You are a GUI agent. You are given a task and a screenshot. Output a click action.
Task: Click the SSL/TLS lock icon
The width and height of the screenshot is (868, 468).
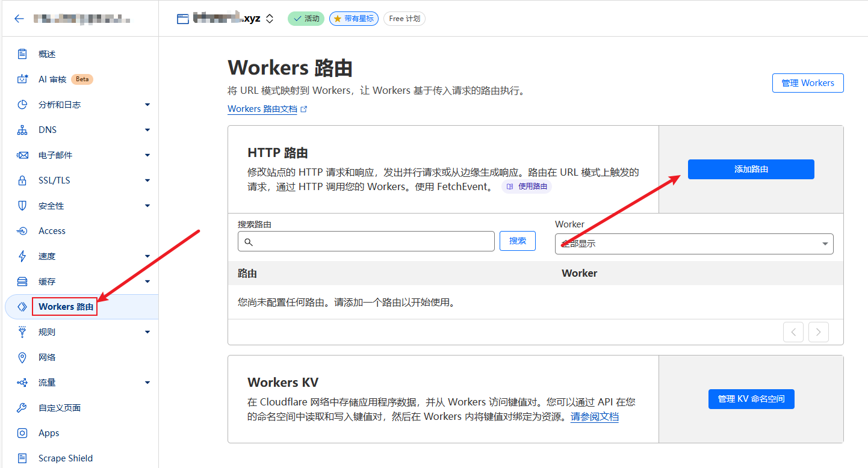click(x=22, y=180)
